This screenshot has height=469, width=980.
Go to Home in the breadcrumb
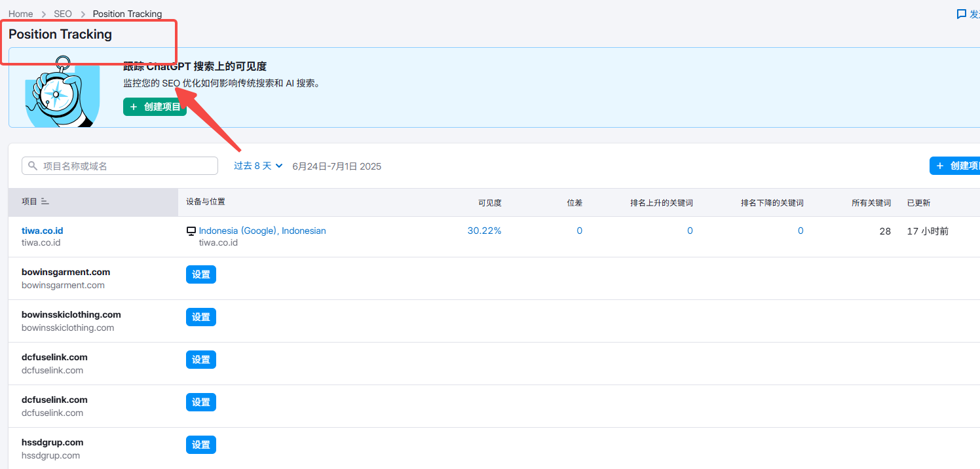pyautogui.click(x=20, y=14)
